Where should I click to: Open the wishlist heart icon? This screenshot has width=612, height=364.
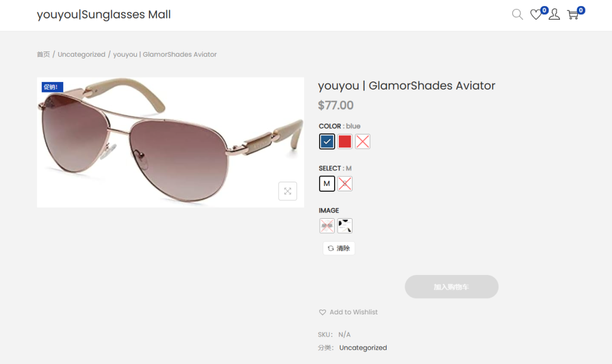[x=535, y=15]
